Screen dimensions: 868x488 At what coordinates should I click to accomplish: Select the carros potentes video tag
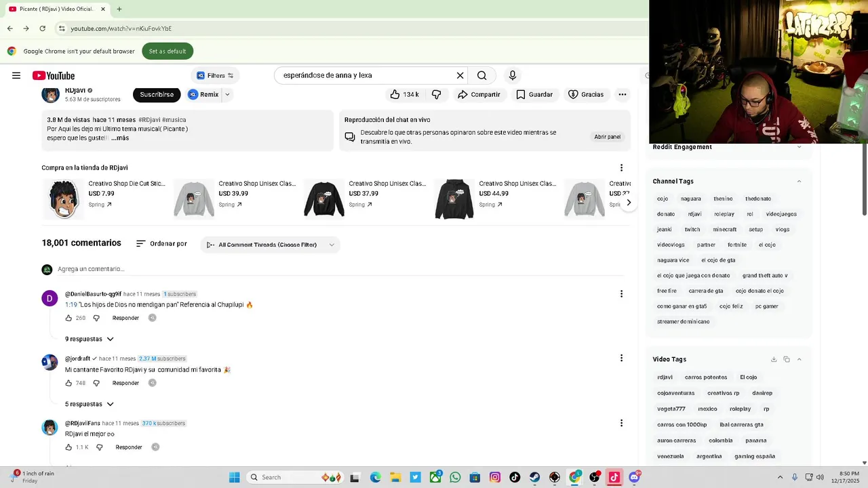tap(706, 378)
